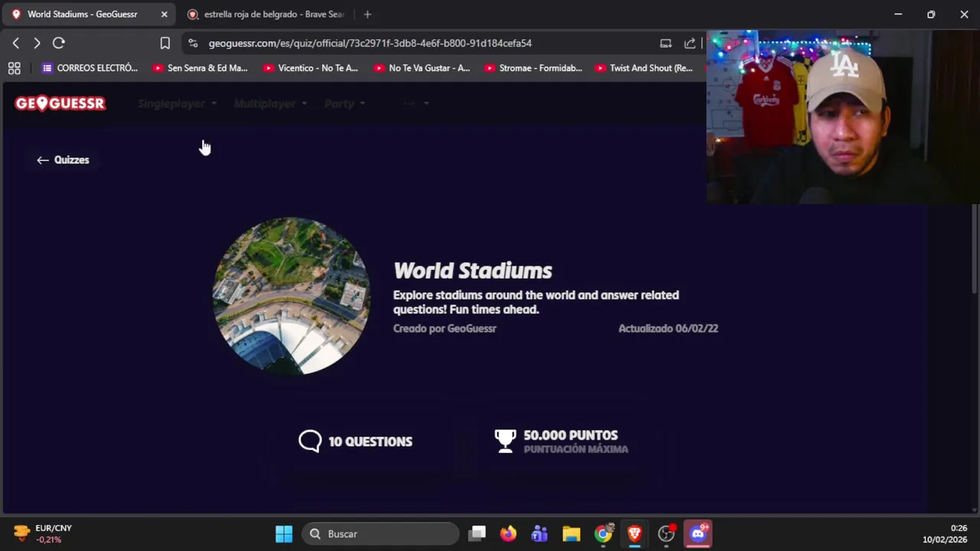Screen dimensions: 980x551
Task: Click the 10 QUESTIONS speech bubble icon
Action: click(x=310, y=441)
